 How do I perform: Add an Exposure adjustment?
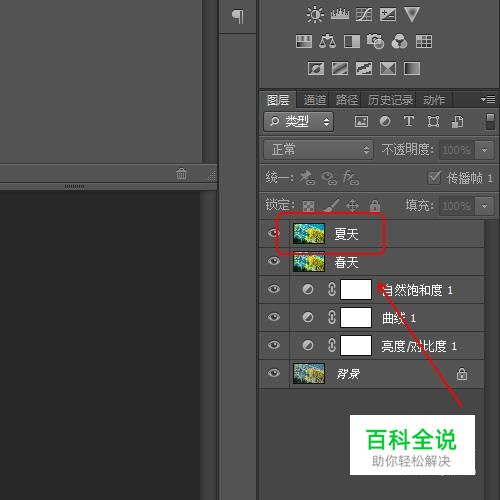tap(388, 15)
